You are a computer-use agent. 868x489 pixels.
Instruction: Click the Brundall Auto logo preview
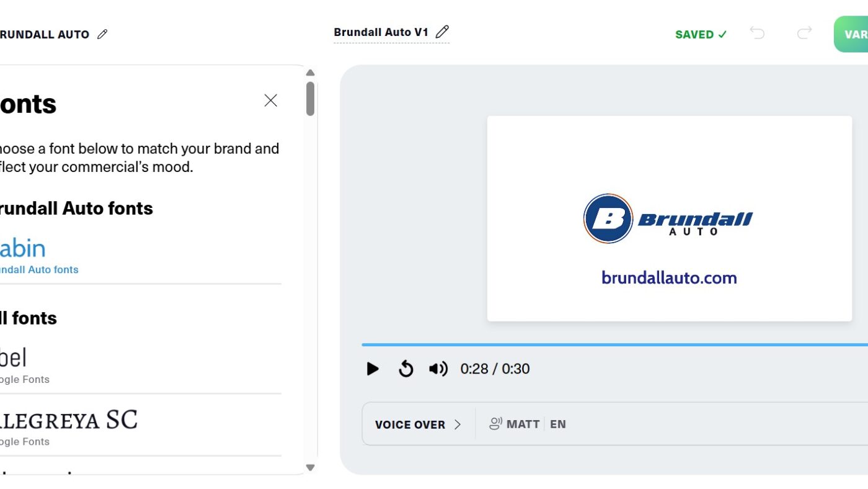[x=668, y=218]
